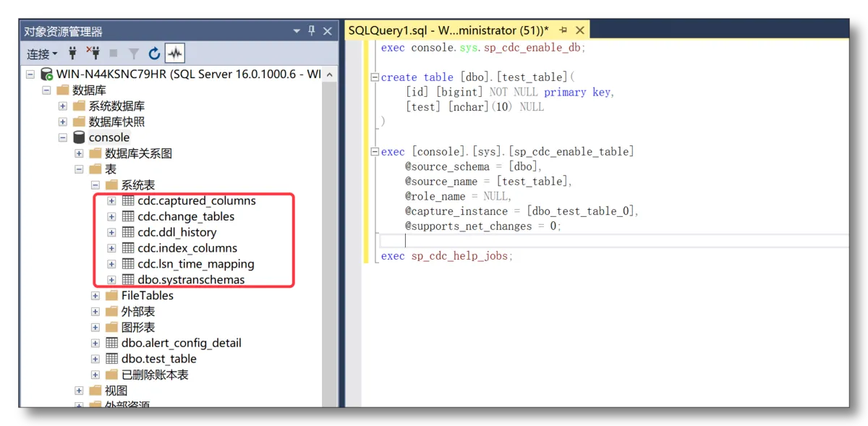
Task: Click the disconnect plug icon with red X
Action: click(93, 54)
